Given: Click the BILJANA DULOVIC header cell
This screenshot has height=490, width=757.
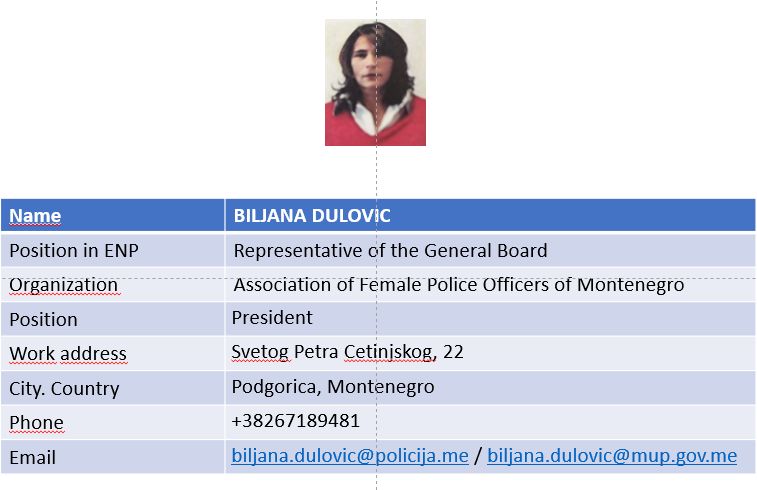Looking at the screenshot, I should click(x=490, y=215).
